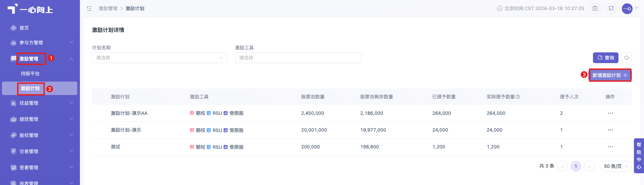Change the 50 条/页 page size selector
Viewport: 644px width, 185px height.
click(616, 166)
